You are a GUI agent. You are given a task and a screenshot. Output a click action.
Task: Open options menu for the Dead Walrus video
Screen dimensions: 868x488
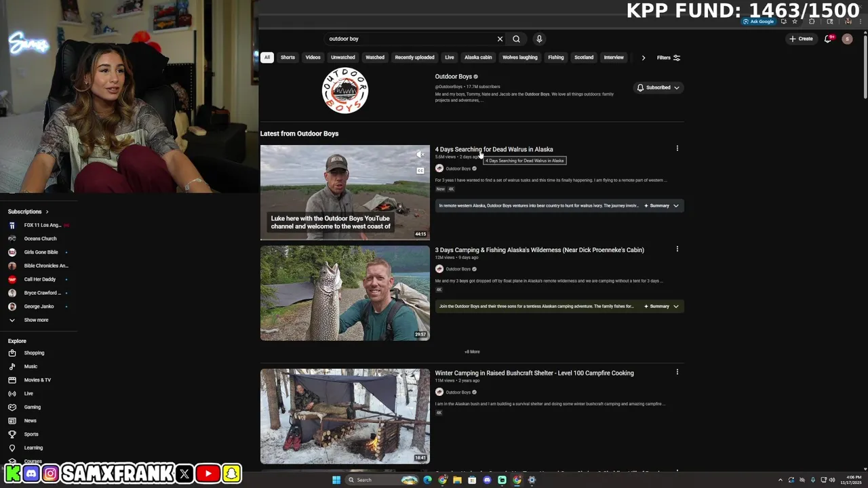(677, 148)
